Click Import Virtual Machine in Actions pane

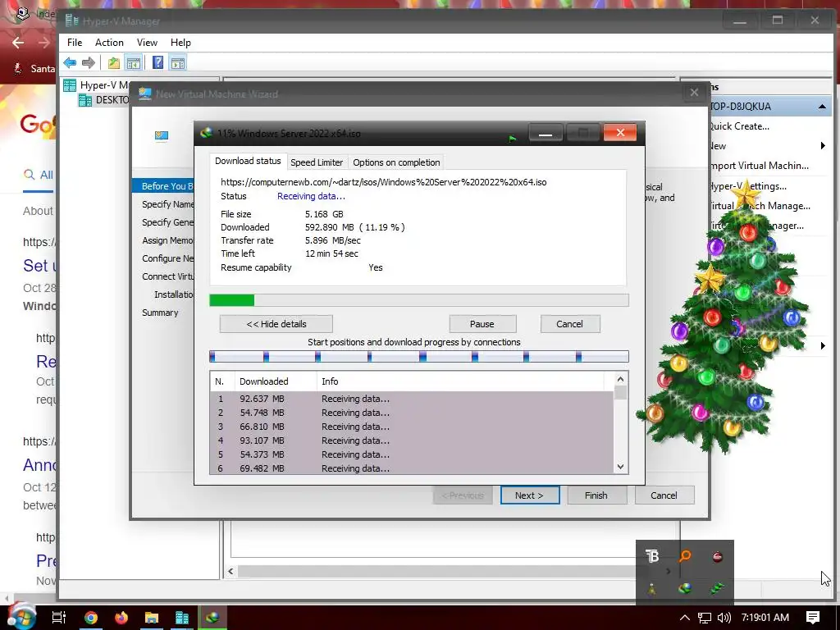(x=760, y=166)
